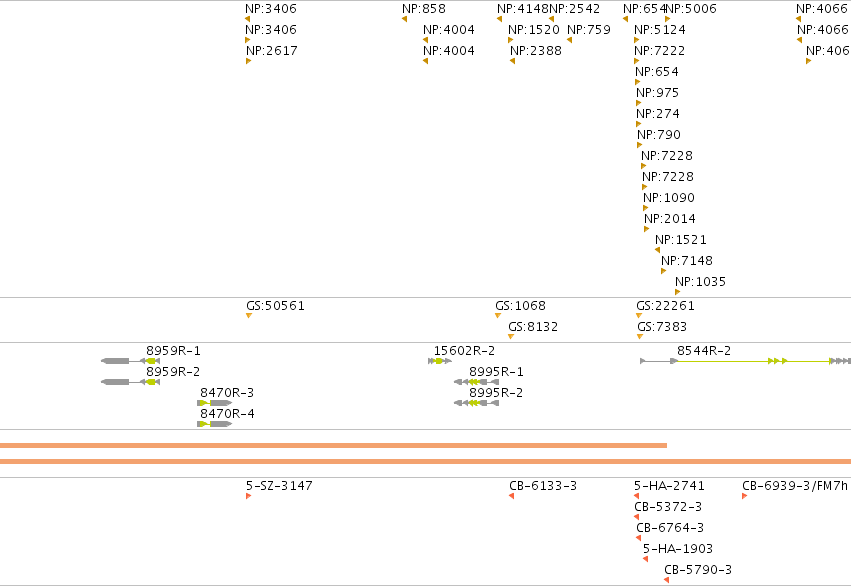Select the GS:8132 feature
This screenshot has height=586, width=851.
533,327
